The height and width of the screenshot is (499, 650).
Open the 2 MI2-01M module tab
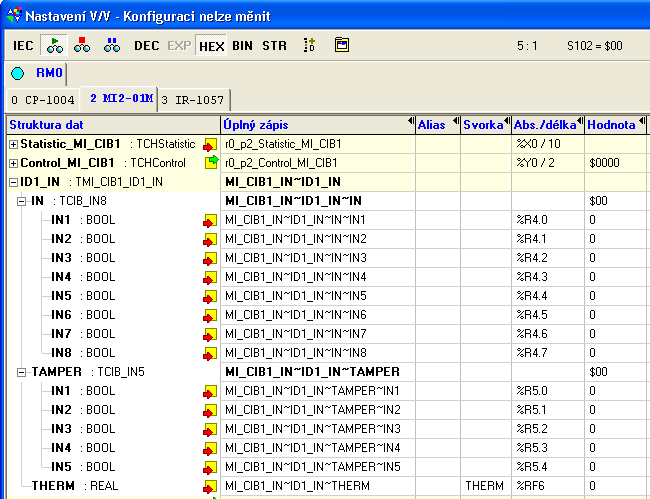121,98
